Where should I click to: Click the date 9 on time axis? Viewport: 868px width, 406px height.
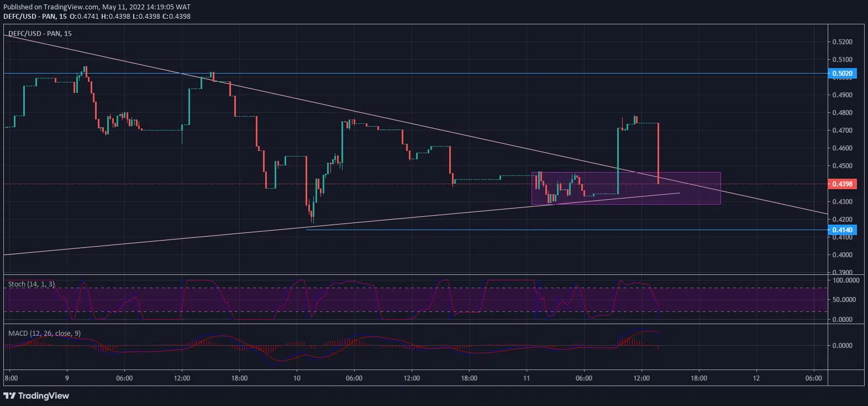(67, 378)
